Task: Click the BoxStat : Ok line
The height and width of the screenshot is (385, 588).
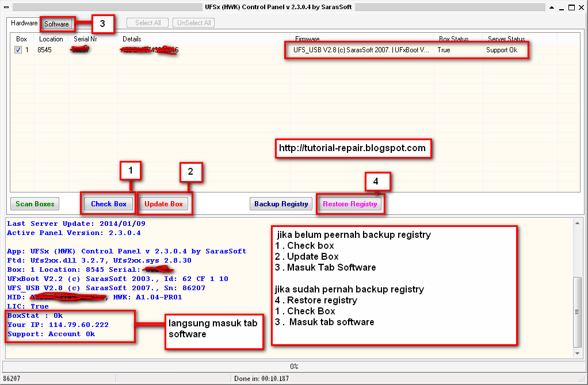Action: point(35,315)
